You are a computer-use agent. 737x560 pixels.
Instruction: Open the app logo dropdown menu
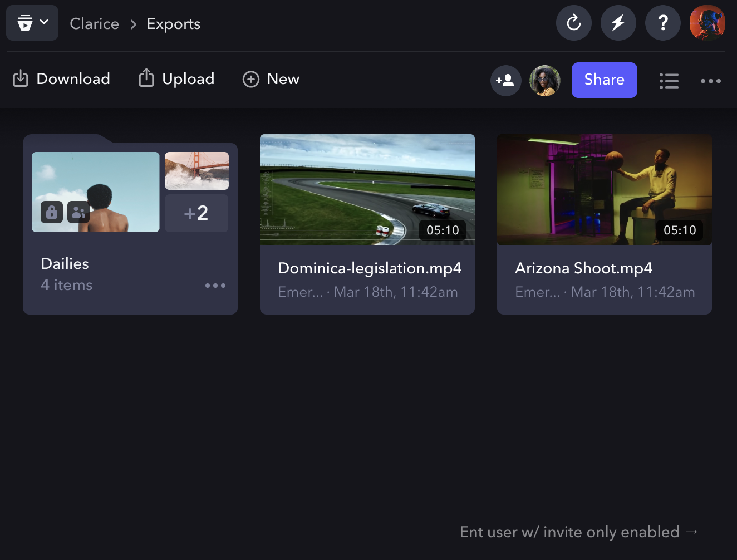point(32,23)
